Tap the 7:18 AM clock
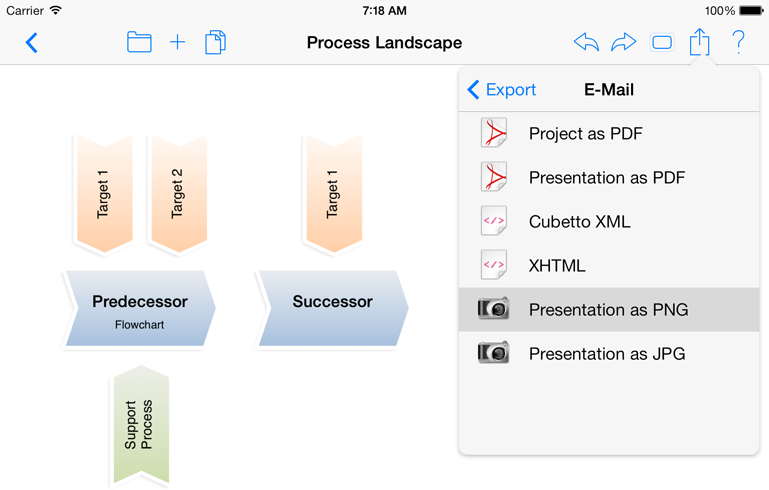The height and width of the screenshot is (490, 769). point(384,10)
